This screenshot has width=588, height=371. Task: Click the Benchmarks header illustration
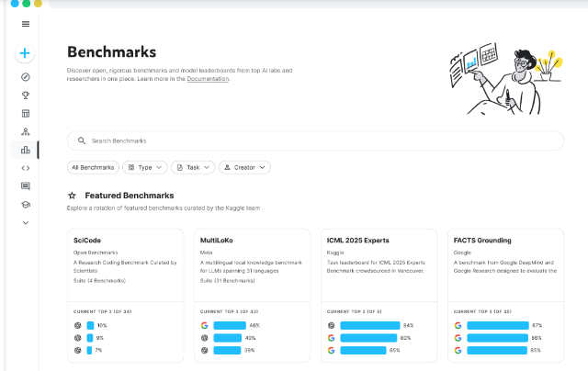point(506,79)
